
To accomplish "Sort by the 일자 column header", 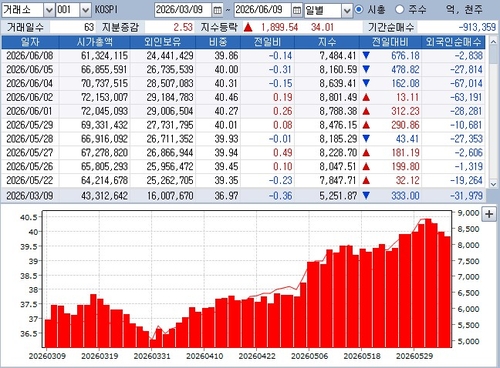I will pos(30,42).
